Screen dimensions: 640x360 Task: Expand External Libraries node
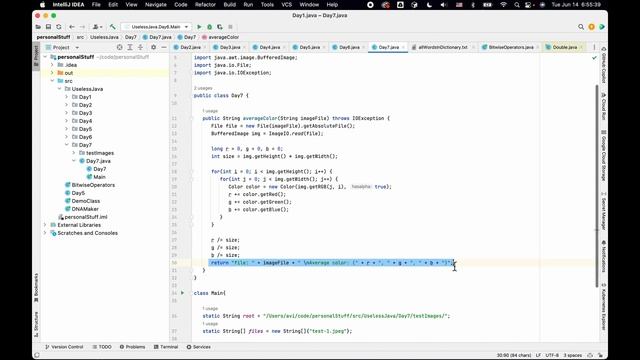click(45, 225)
